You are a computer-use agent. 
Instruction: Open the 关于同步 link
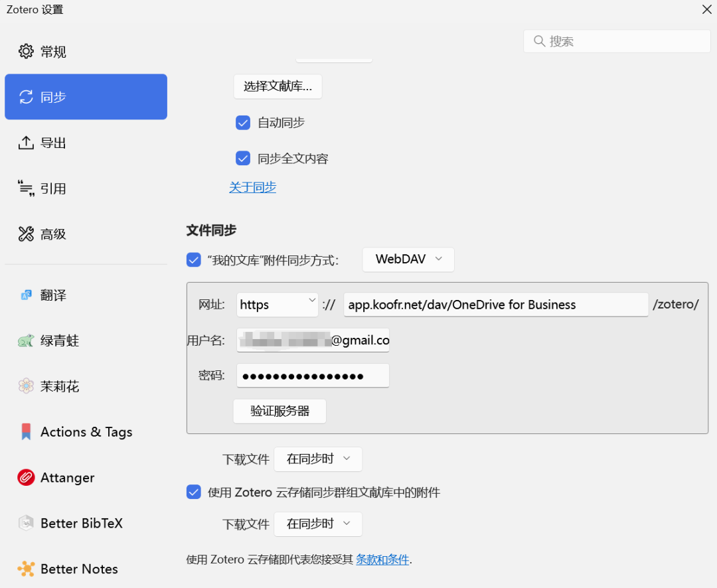point(252,187)
